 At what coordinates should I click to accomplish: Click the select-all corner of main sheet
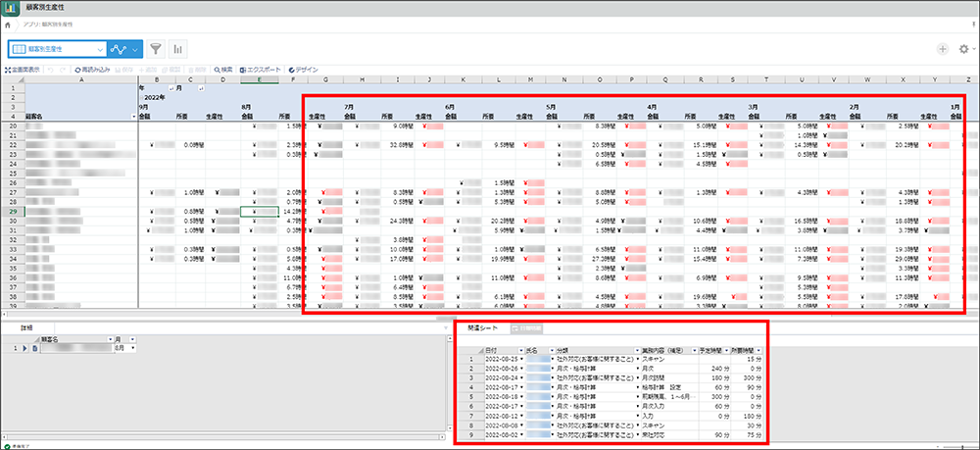13,79
